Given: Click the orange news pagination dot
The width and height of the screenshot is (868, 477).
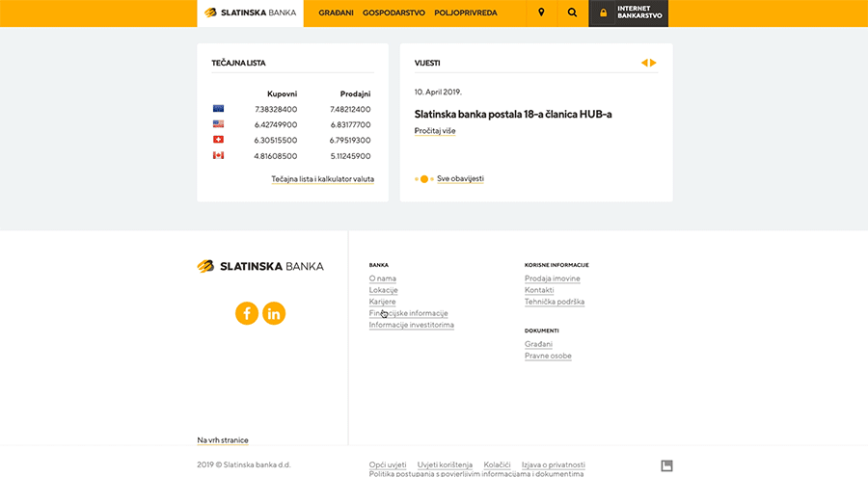Looking at the screenshot, I should pyautogui.click(x=424, y=179).
